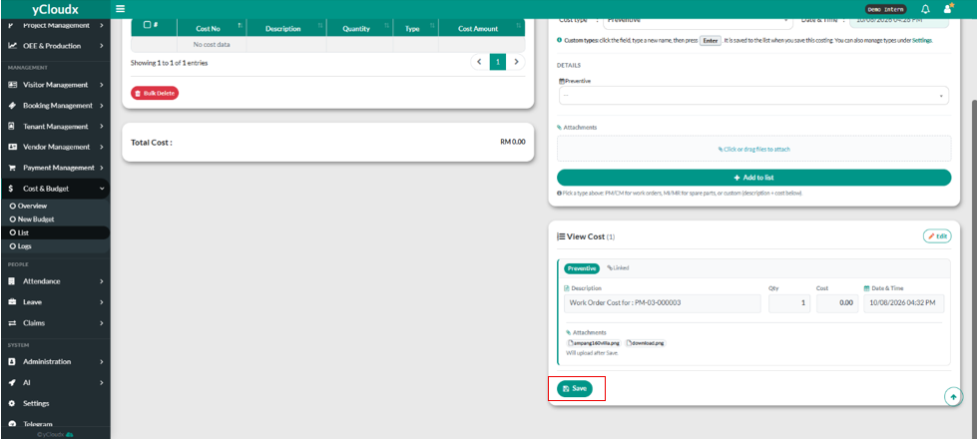Open OEE & Production menu

point(55,46)
